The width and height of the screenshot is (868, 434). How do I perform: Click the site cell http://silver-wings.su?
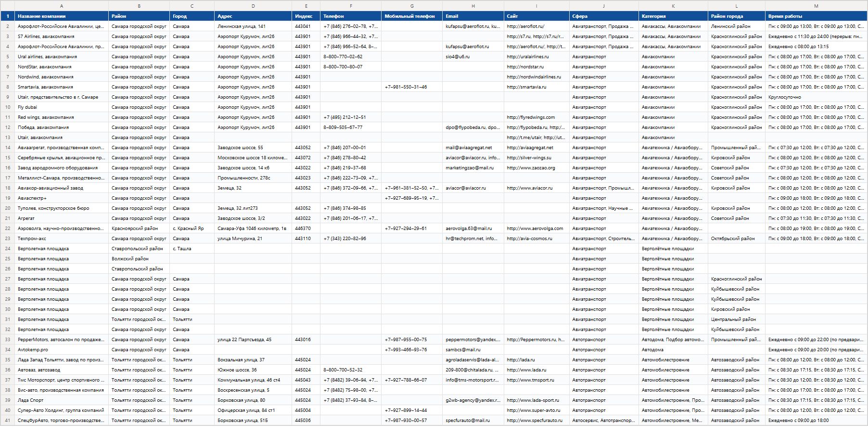pyautogui.click(x=536, y=158)
